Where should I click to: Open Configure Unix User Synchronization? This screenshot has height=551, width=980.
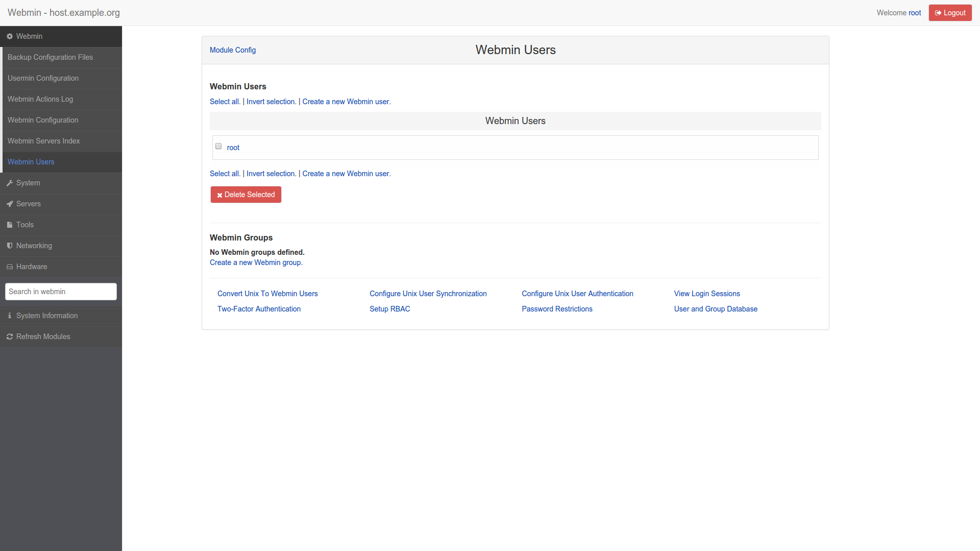click(x=428, y=294)
